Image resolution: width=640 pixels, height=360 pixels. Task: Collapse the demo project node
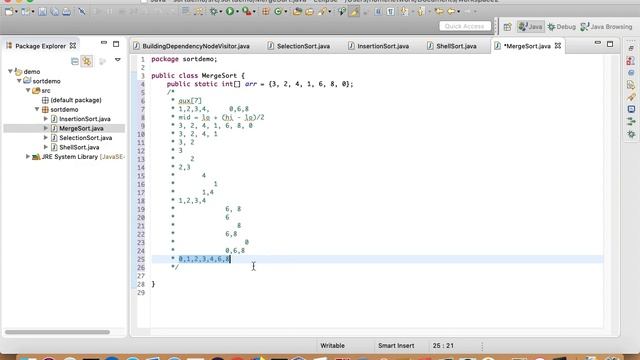coord(10,71)
